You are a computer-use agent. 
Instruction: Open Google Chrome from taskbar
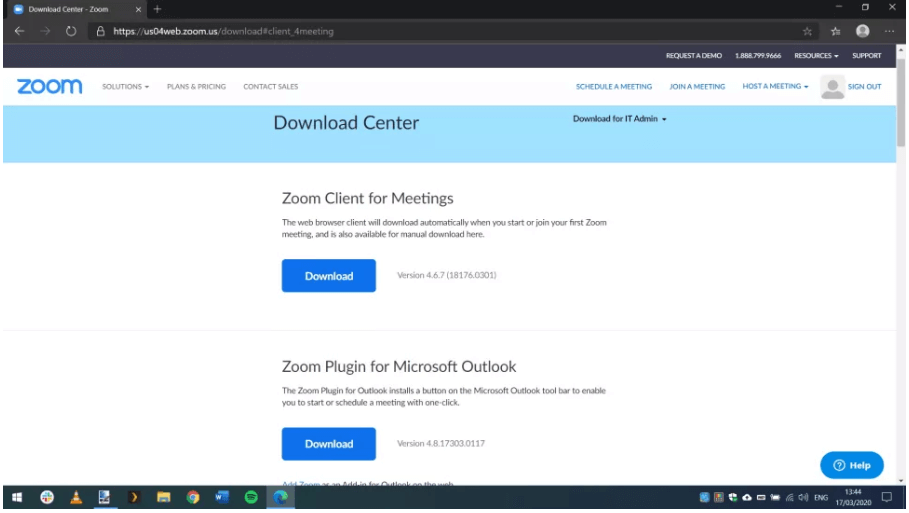192,497
